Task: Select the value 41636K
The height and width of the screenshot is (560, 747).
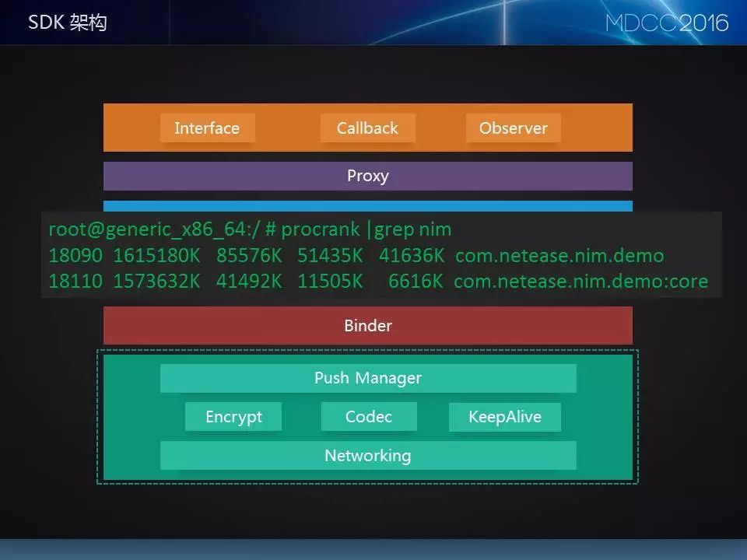Action: pos(412,256)
